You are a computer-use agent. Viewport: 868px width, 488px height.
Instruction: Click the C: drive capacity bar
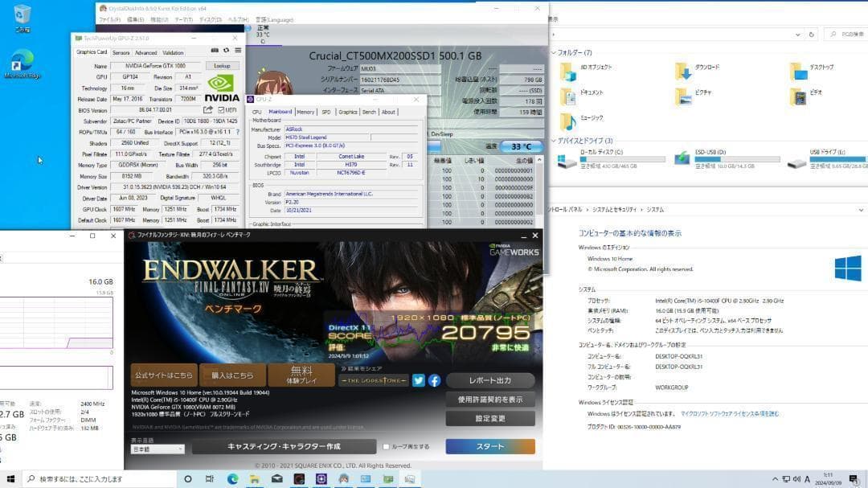click(x=621, y=159)
